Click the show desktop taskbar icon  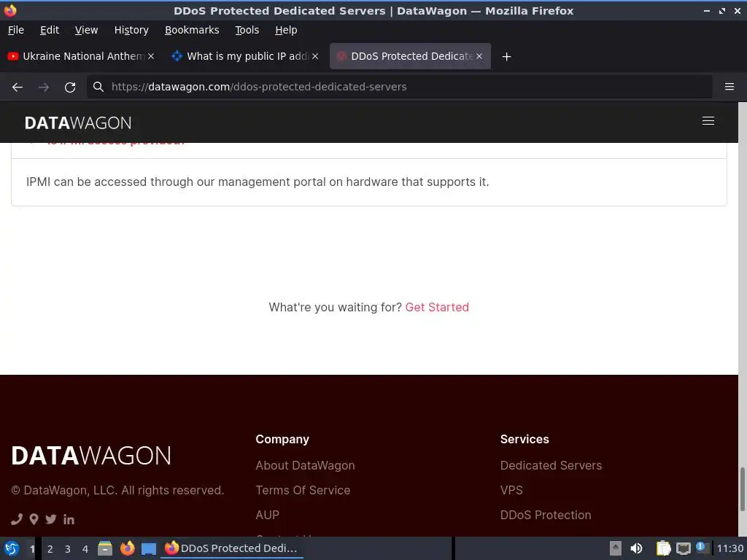(149, 548)
